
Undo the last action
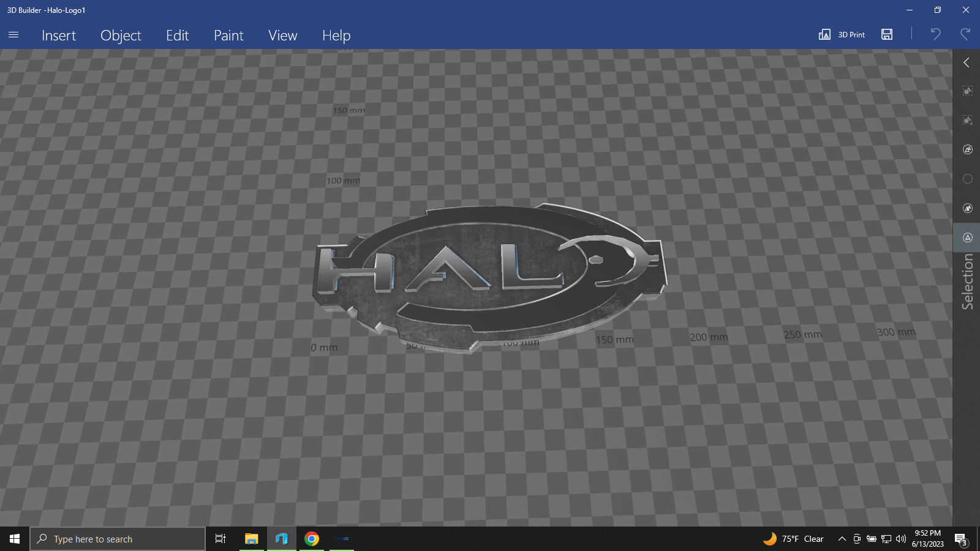click(935, 34)
